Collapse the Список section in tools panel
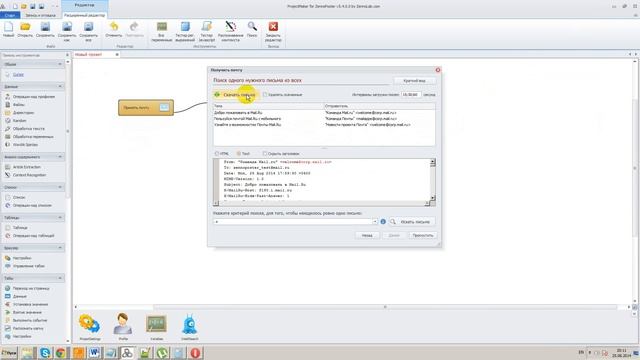This screenshot has height=360, width=640. [60, 187]
